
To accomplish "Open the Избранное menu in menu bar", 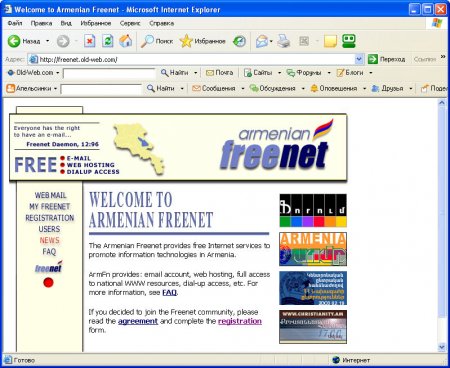I will (x=96, y=23).
